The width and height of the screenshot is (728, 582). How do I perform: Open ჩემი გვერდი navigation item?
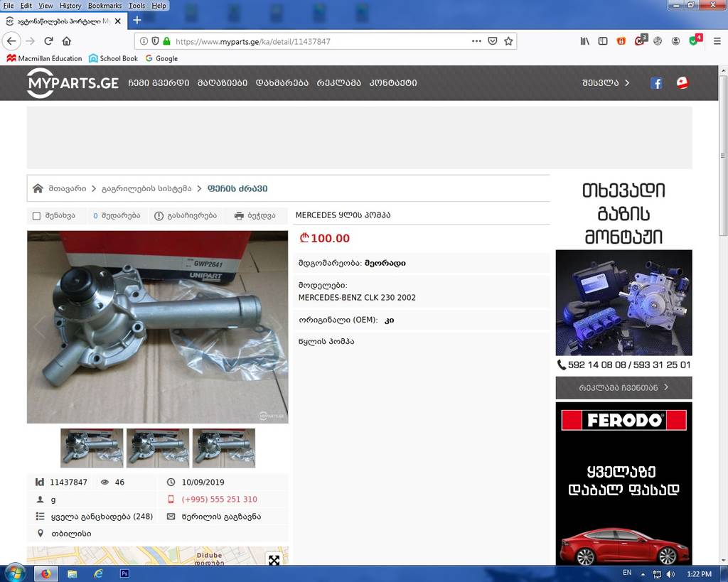(x=159, y=83)
